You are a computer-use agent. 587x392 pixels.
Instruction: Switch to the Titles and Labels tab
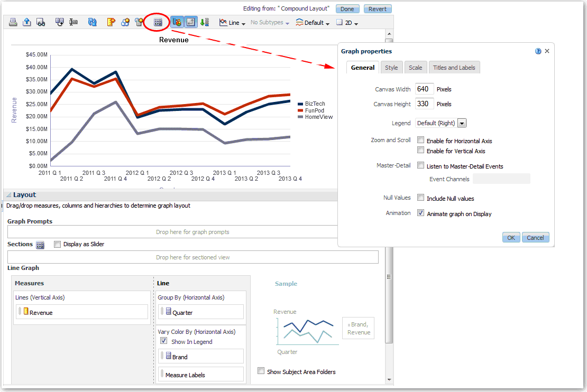coord(454,68)
